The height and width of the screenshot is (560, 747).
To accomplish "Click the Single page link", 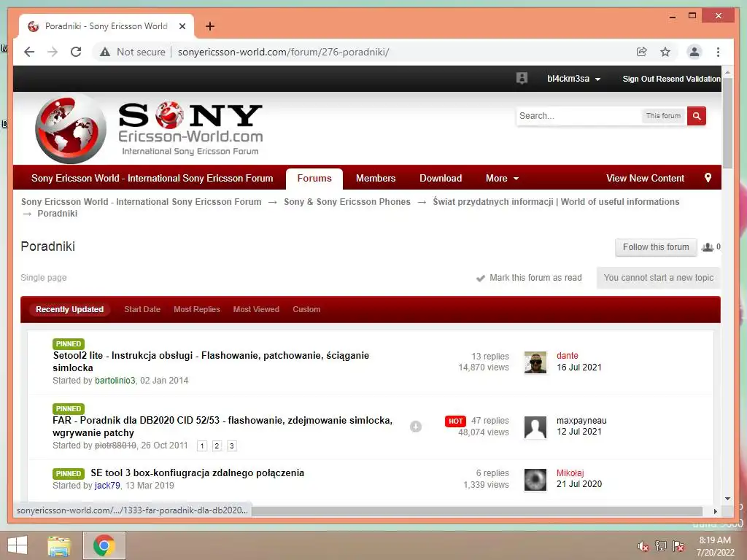I will click(x=43, y=278).
